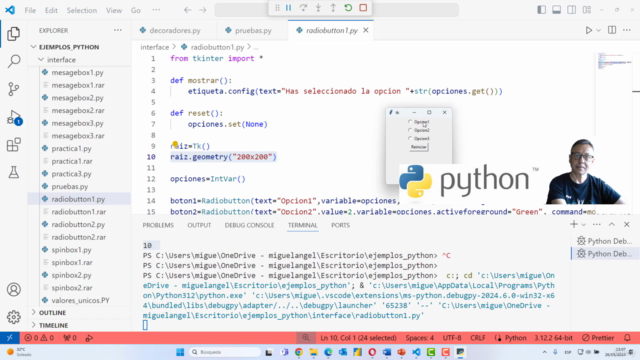Click the Prettier status bar item
Screen dimensions: 640x360
click(598, 338)
